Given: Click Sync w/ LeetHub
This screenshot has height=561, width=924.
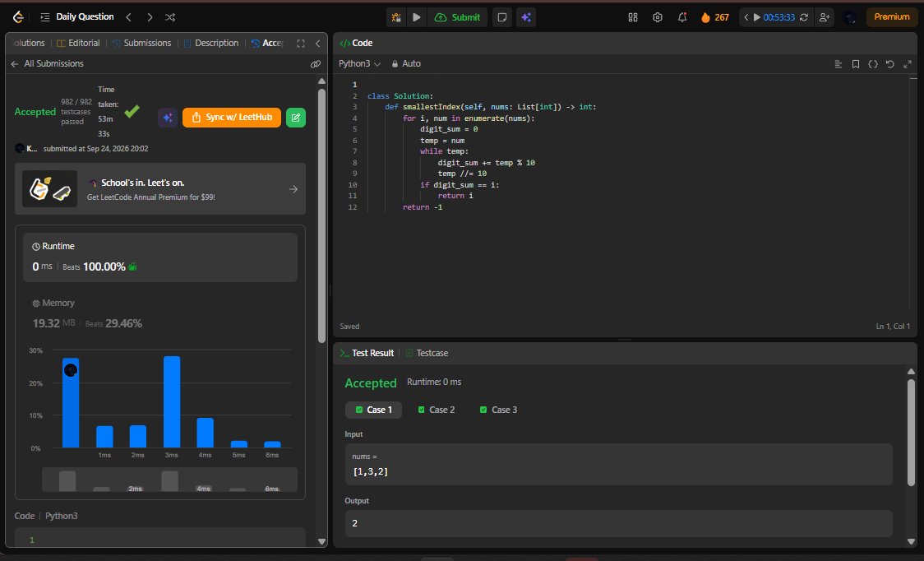Looking at the screenshot, I should point(232,118).
